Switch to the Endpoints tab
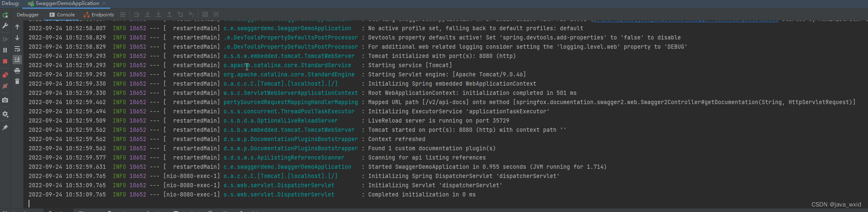The width and height of the screenshot is (868, 212). [x=99, y=15]
